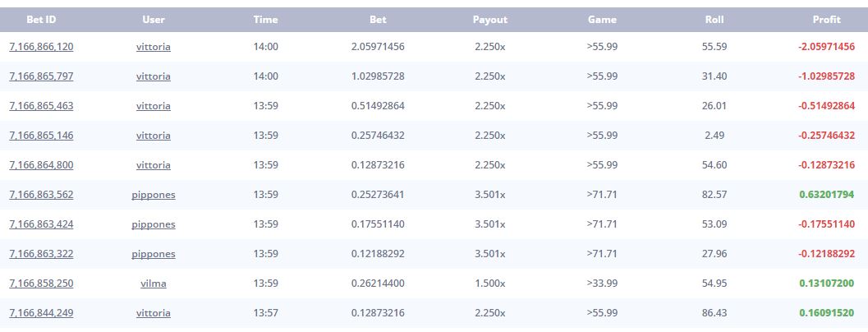This screenshot has width=868, height=332.
Task: Open bet ID 7,166,865,463 link
Action: (41, 106)
